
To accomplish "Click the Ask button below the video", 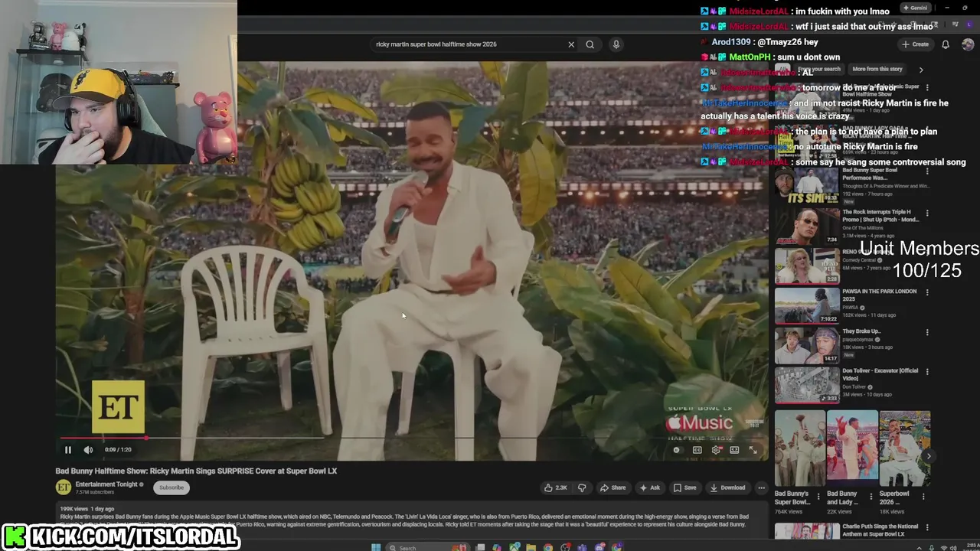I will pos(649,487).
